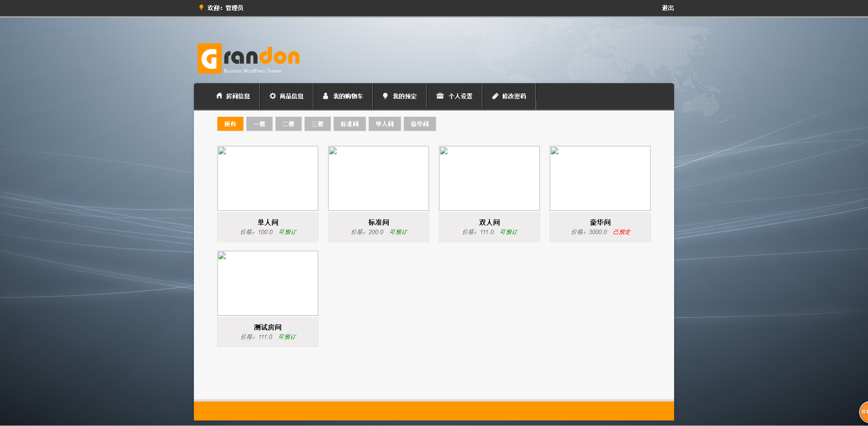868x426 pixels.
Task: Click the 价格 100.0 text under 单人间
Action: coord(256,232)
